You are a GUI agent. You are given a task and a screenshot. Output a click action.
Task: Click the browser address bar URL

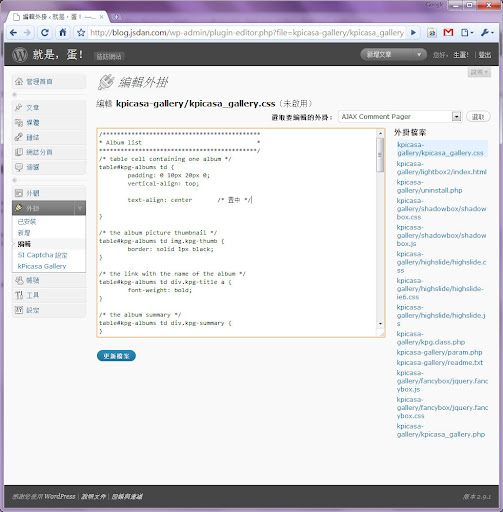(247, 33)
